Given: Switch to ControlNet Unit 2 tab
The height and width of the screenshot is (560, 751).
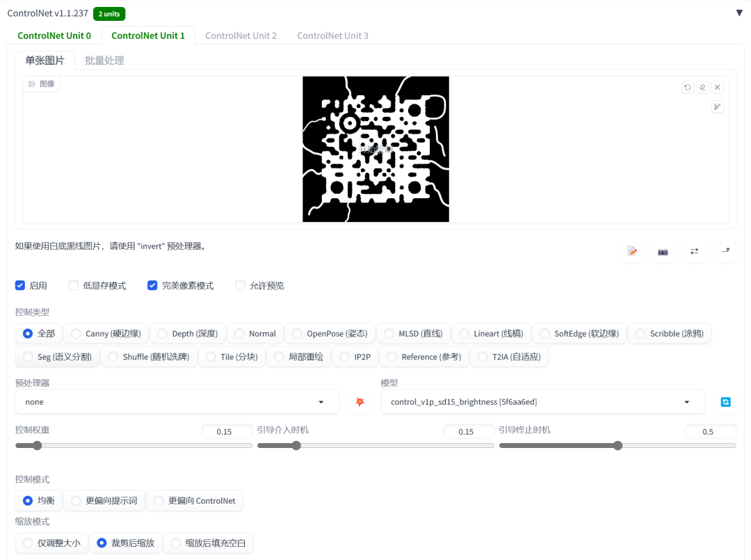Looking at the screenshot, I should coord(241,35).
